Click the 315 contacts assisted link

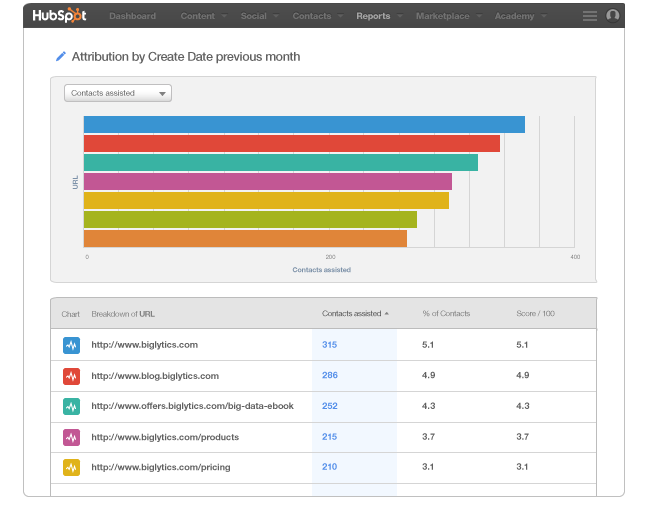point(330,345)
